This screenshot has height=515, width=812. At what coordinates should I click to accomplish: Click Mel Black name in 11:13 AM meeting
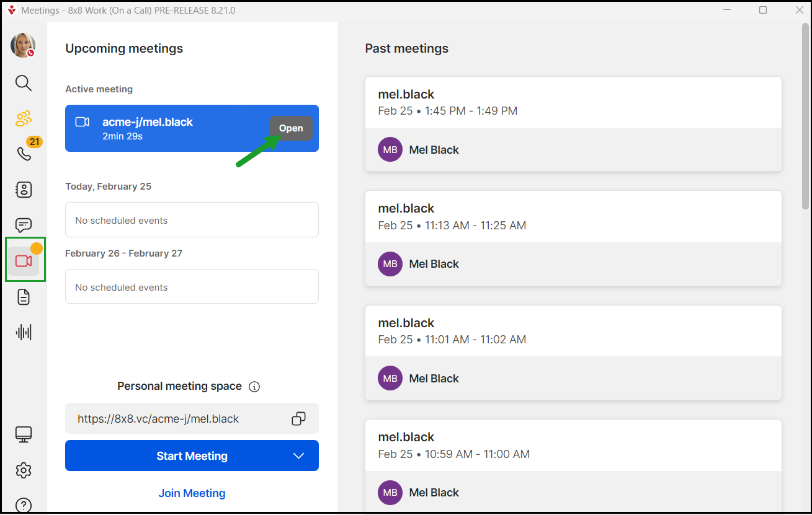click(x=434, y=264)
